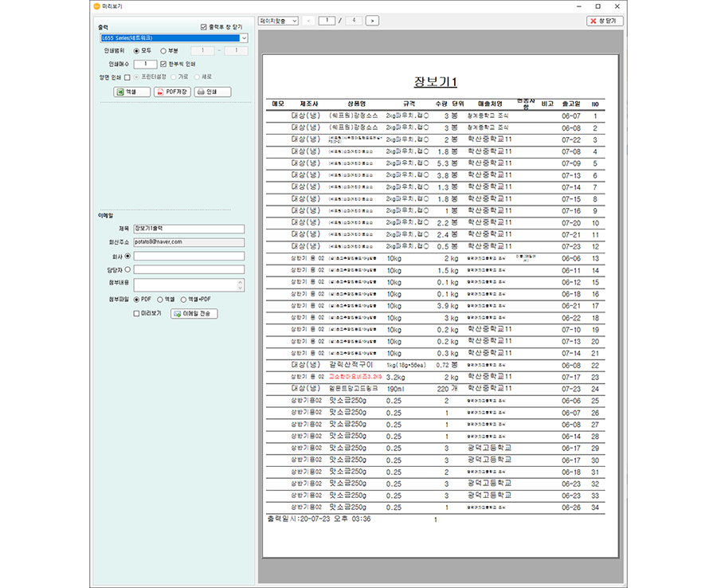Select the 부분 print range radio button
717x588 pixels.
coord(162,51)
